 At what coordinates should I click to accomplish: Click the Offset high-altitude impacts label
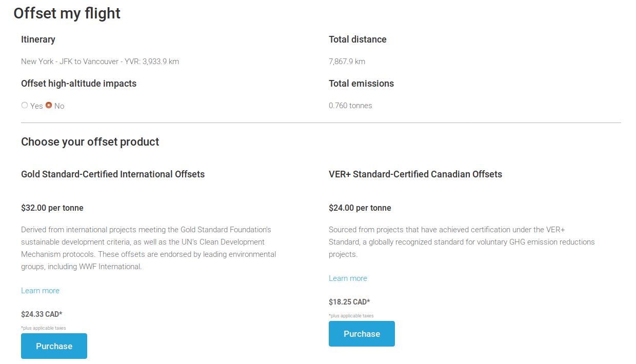(x=78, y=84)
